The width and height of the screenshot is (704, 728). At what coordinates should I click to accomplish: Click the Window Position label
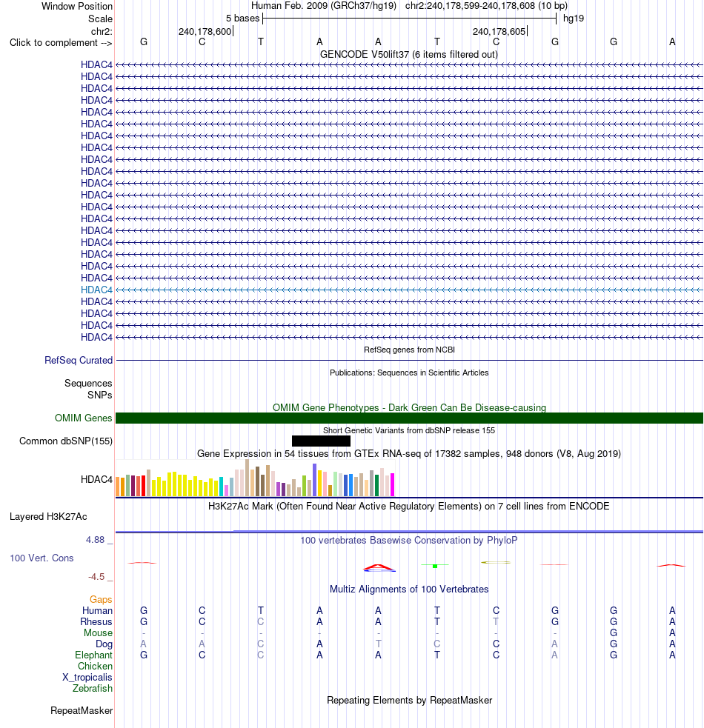[x=77, y=7]
